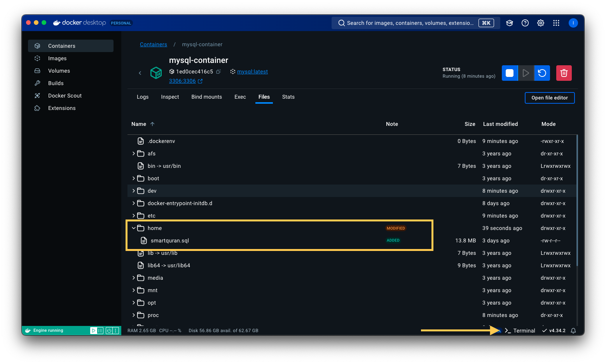Open the Bind mounts tab

tap(206, 97)
